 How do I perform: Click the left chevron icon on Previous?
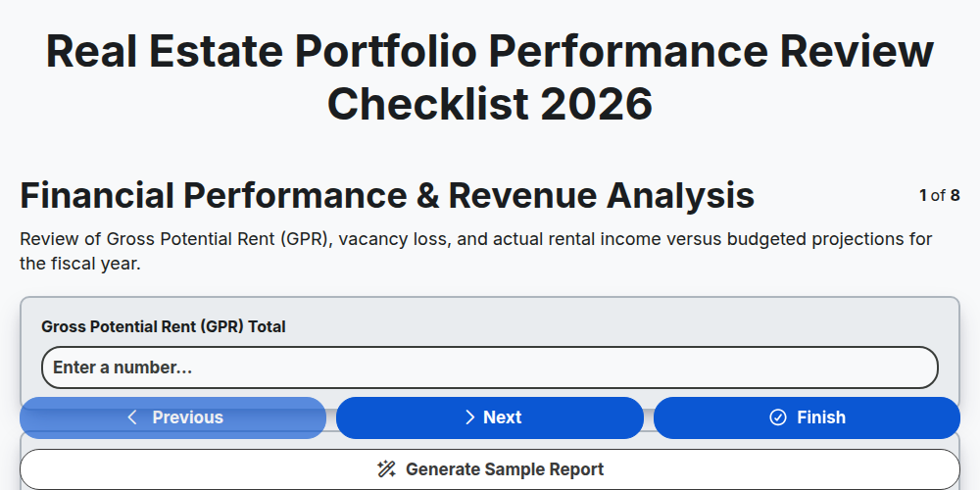132,417
